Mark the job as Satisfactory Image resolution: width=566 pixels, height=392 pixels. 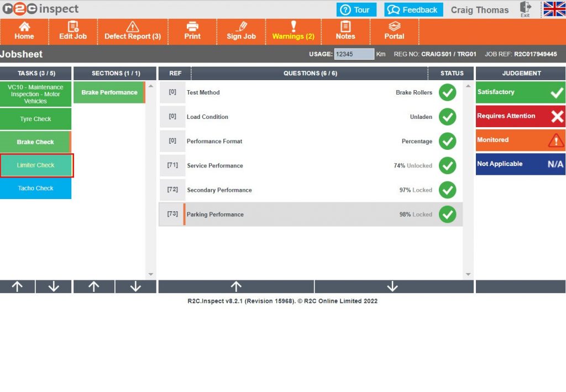click(520, 92)
